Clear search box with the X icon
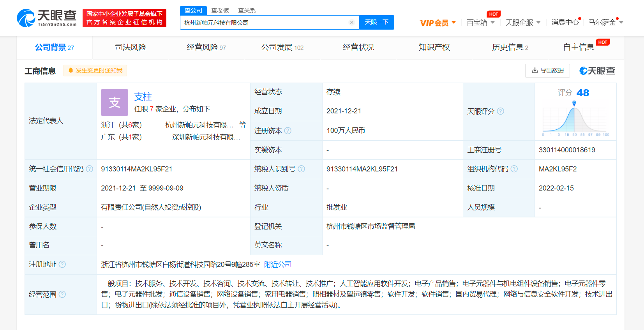The image size is (644, 330). tap(351, 23)
